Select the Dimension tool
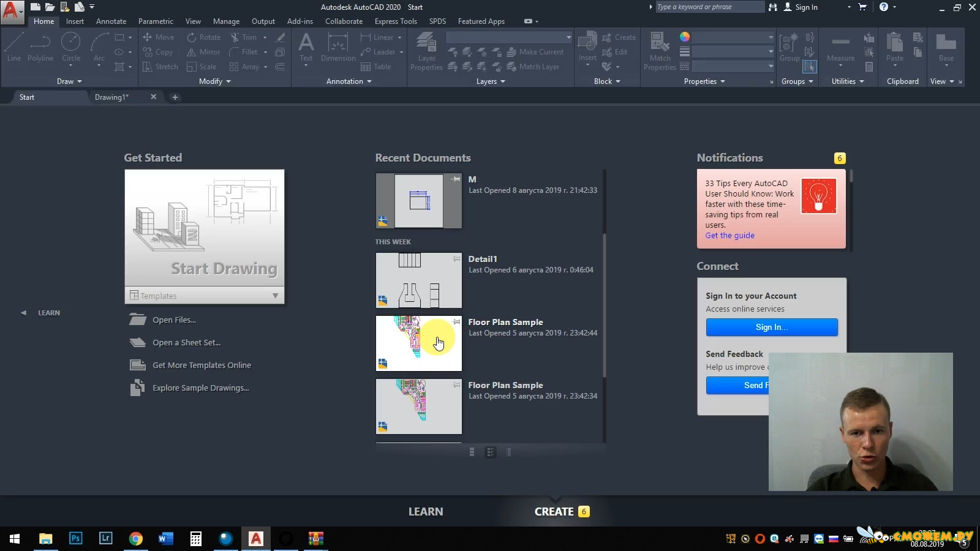Image resolution: width=980 pixels, height=551 pixels. coord(338,48)
